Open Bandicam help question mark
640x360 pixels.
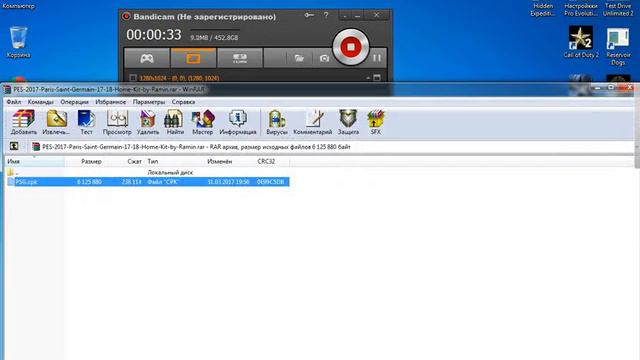pyautogui.click(x=326, y=15)
